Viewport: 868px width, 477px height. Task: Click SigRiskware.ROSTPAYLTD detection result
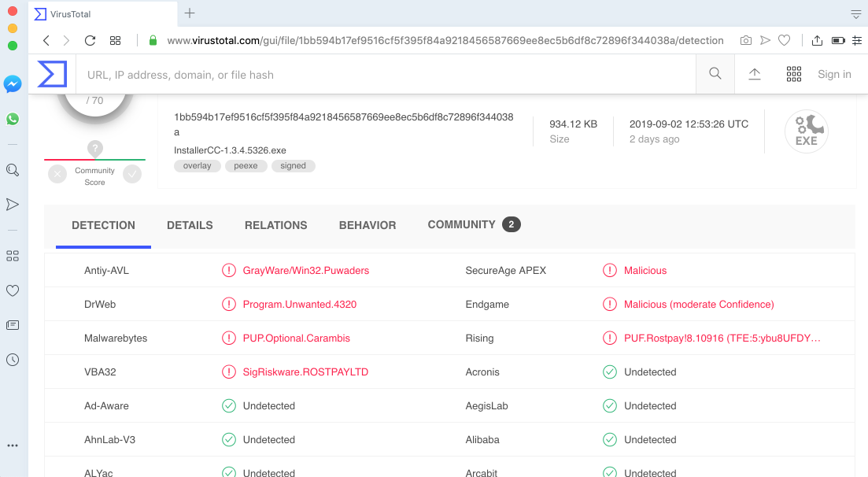coord(305,372)
